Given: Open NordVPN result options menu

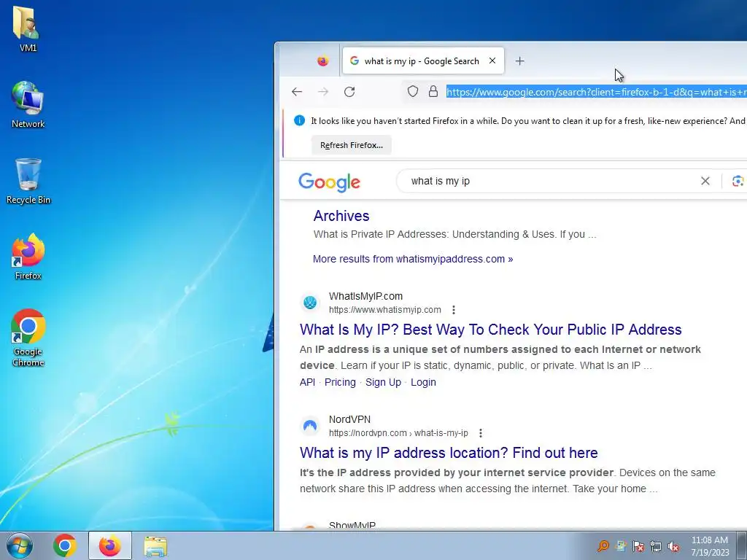Looking at the screenshot, I should 481,433.
